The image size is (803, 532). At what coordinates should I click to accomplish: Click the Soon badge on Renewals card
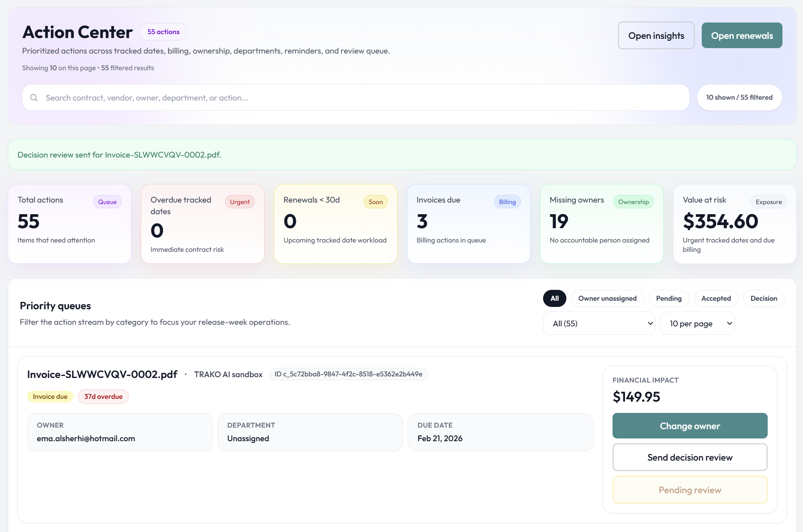(x=375, y=202)
